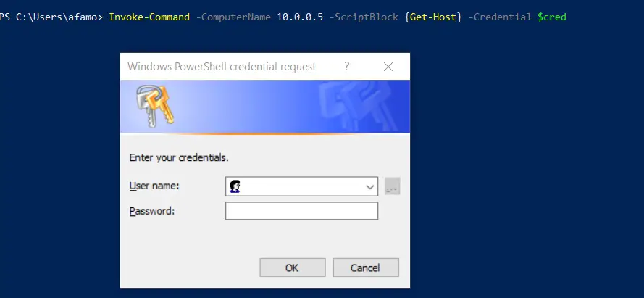This screenshot has width=644, height=298.
Task: Click the -ScriptBlock parameter text
Action: 364,17
